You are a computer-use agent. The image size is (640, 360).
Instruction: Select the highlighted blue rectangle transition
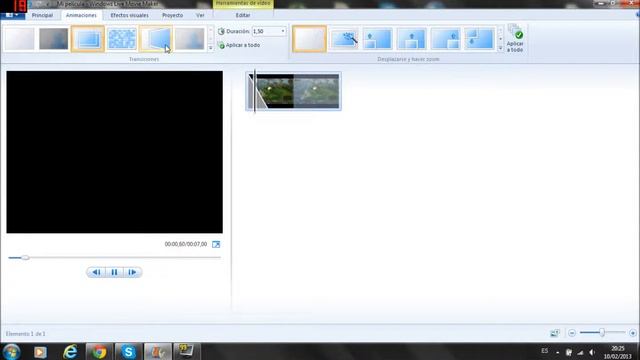[88, 39]
